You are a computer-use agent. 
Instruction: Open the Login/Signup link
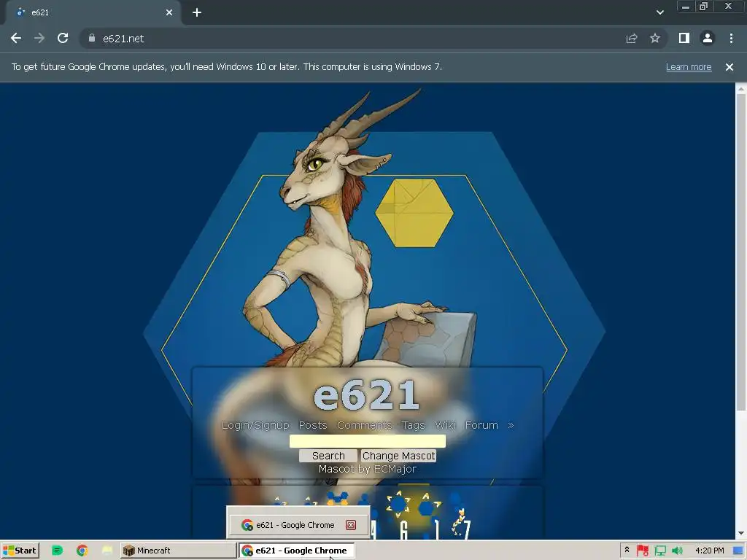(255, 425)
